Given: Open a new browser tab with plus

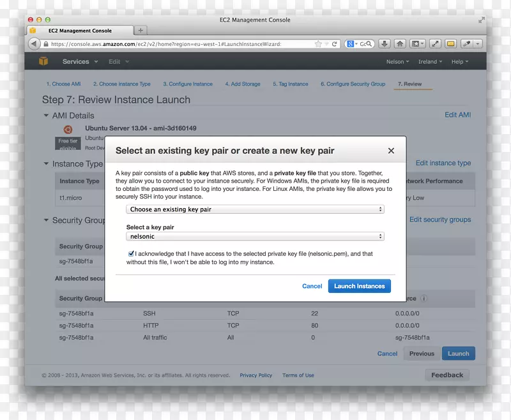Looking at the screenshot, I should pos(141,30).
